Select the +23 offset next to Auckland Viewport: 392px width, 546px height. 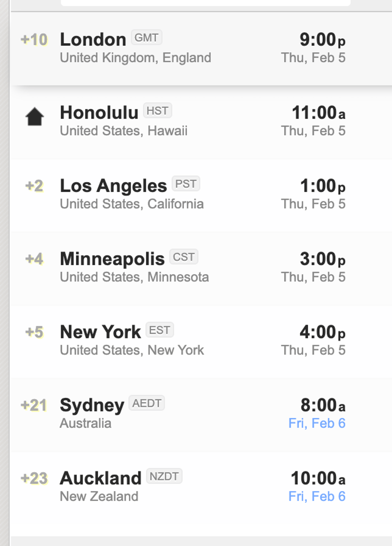[x=34, y=478]
